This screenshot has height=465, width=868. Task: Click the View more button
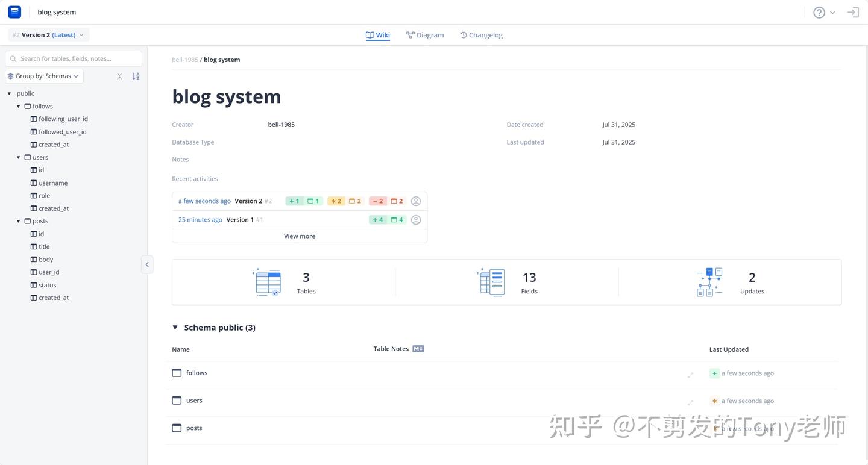[x=299, y=236]
